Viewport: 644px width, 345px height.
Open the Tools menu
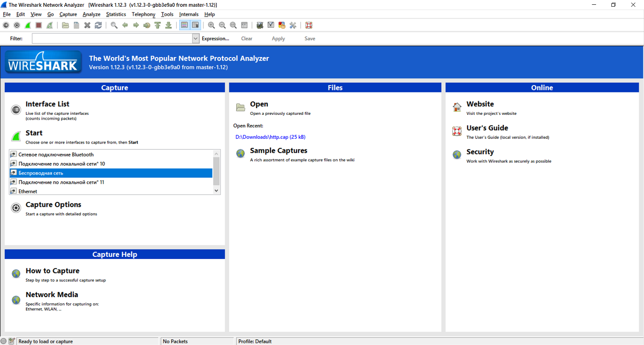coord(167,14)
